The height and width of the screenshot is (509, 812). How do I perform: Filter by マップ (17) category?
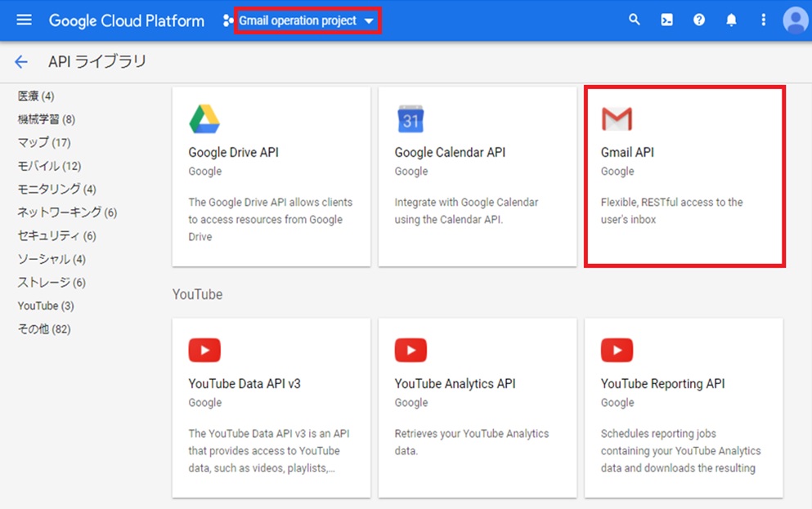click(x=44, y=142)
